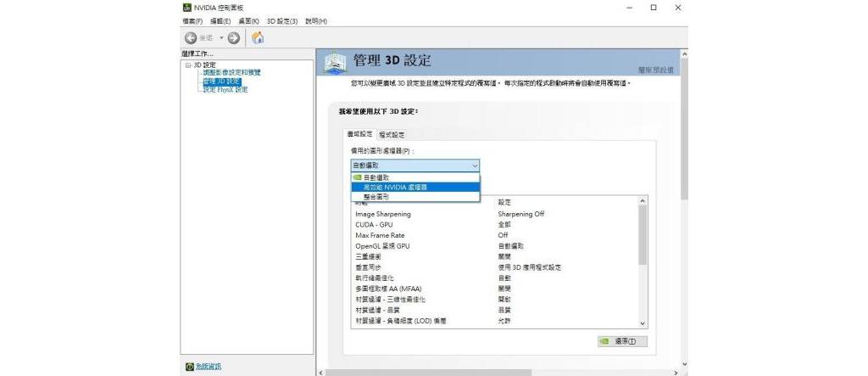Click the Back arrow toolbar icon
The width and height of the screenshot is (868, 376).
point(191,37)
